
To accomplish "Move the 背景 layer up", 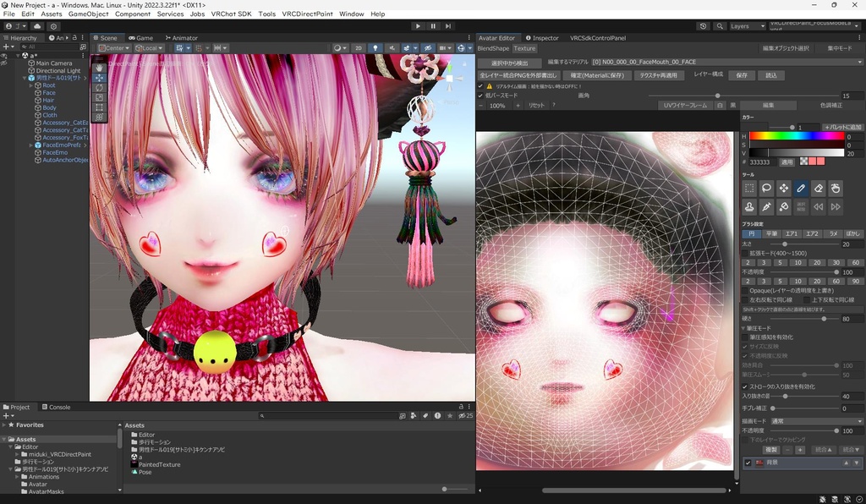I will point(846,463).
